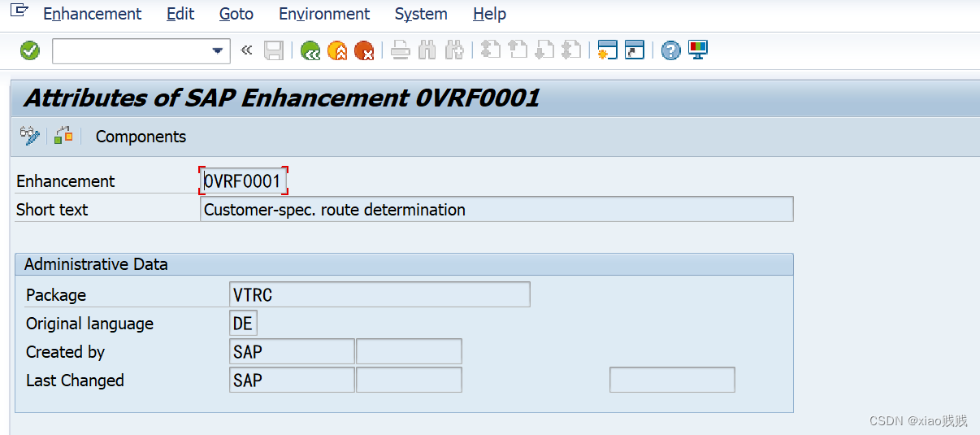
Task: Click the Enhancement label text
Action: point(66,181)
